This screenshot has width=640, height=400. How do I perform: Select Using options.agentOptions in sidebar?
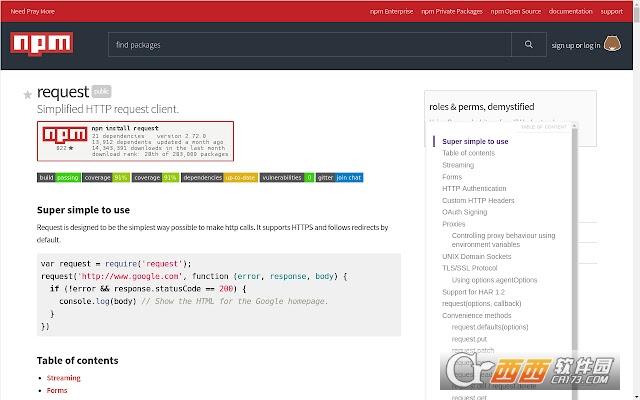tap(494, 280)
